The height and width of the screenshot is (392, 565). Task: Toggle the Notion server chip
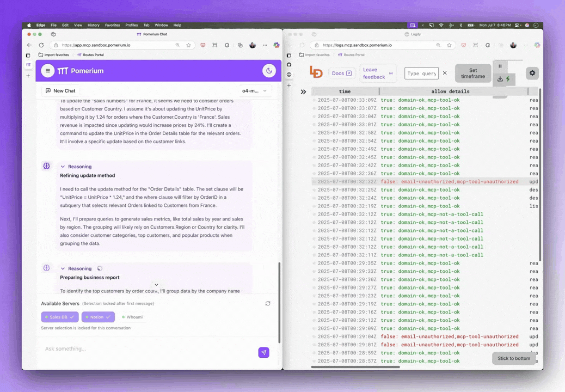coord(98,317)
